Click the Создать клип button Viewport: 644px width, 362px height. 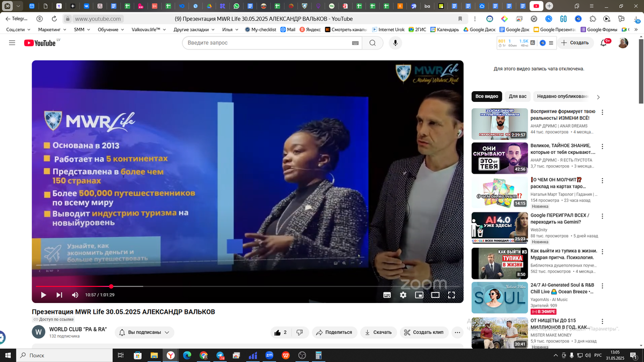click(x=423, y=333)
